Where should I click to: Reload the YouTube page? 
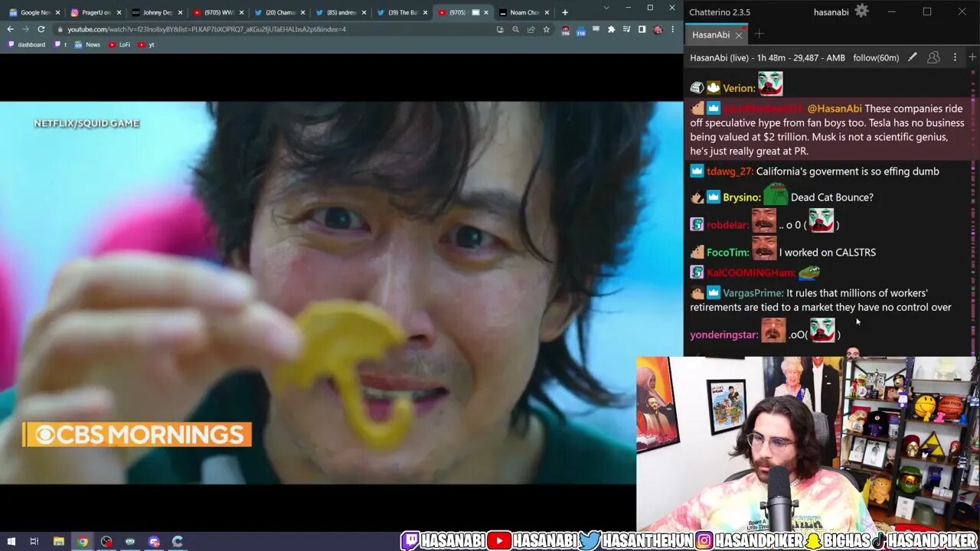41,29
